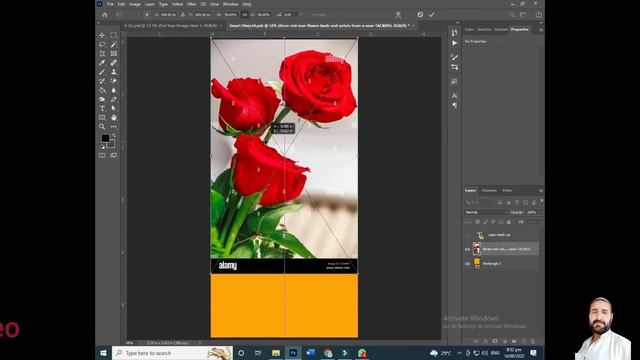Select the Lasso tool
This screenshot has height=360, width=640.
click(102, 44)
